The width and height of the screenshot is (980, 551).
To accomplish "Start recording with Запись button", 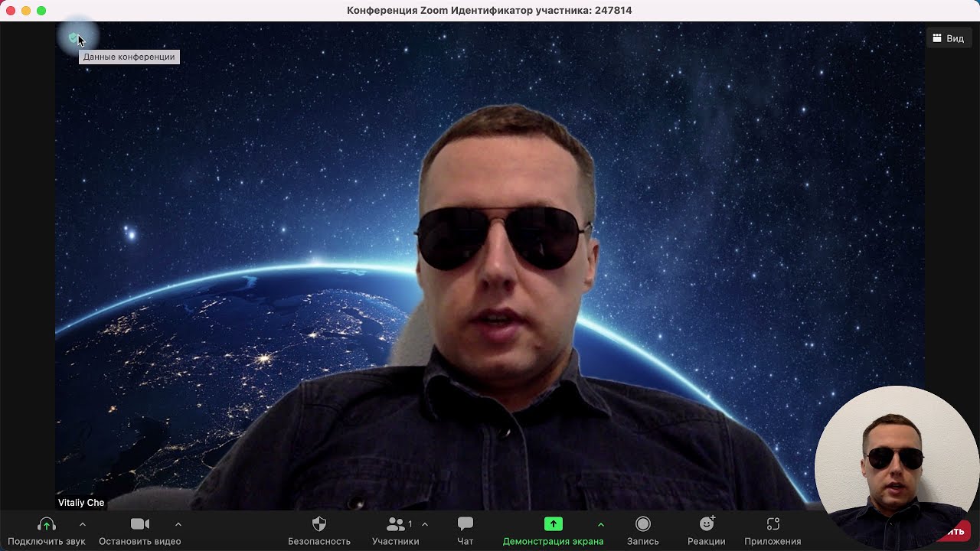I will (x=643, y=530).
